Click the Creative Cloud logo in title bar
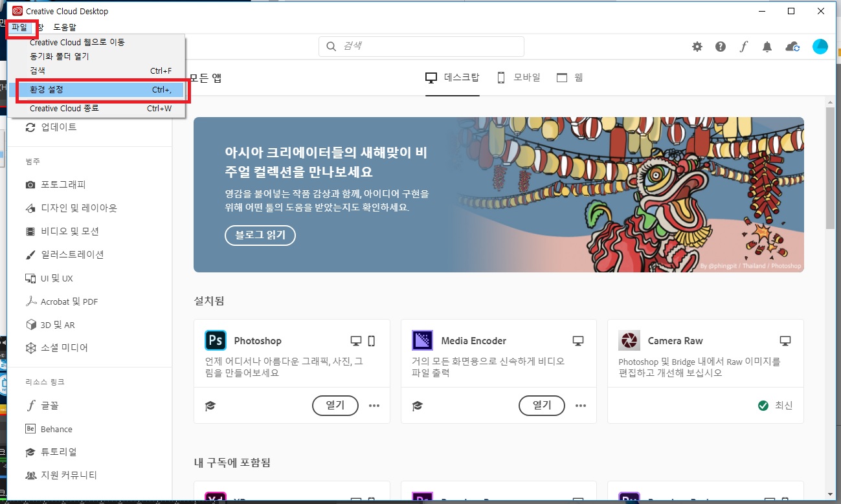This screenshot has width=841, height=504. (x=17, y=11)
